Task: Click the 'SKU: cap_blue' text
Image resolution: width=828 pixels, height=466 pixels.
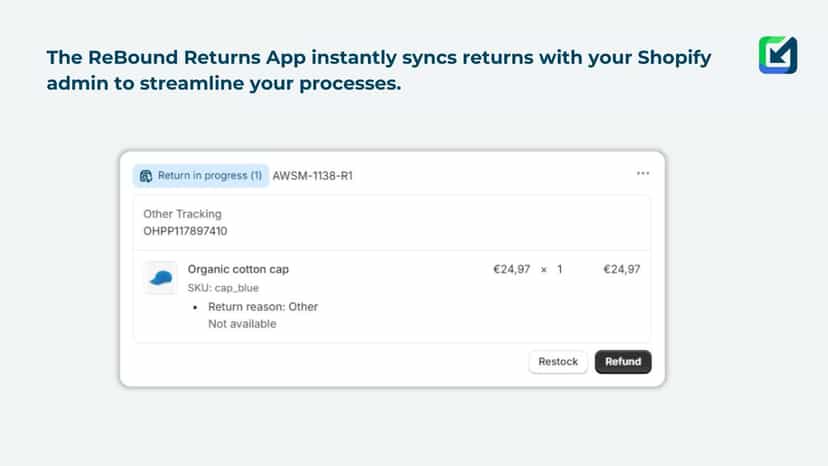Action: [x=223, y=288]
